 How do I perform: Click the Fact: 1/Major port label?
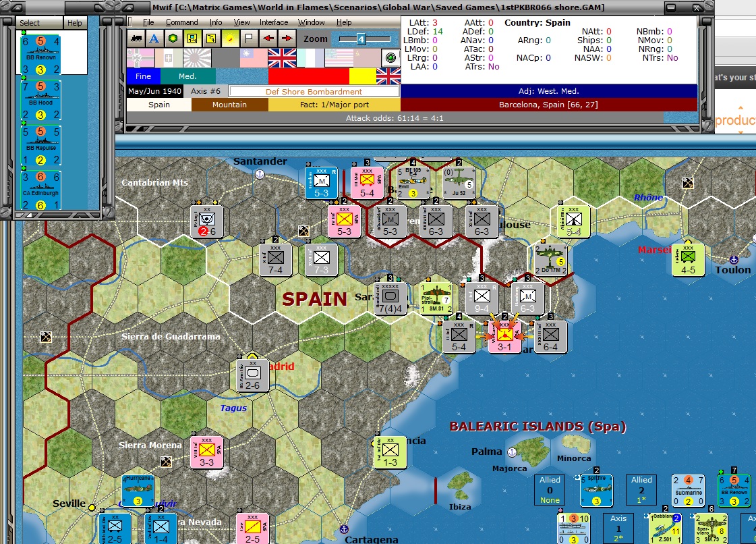click(x=334, y=105)
